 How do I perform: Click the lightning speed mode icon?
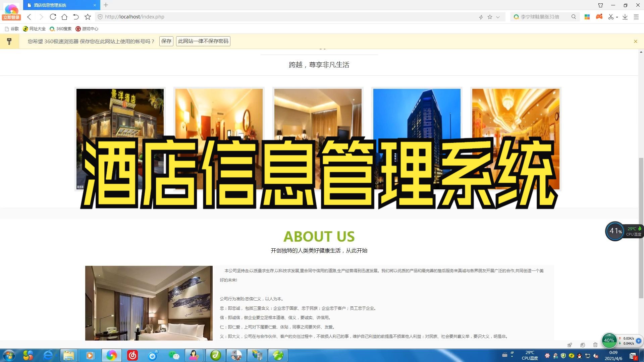481,17
